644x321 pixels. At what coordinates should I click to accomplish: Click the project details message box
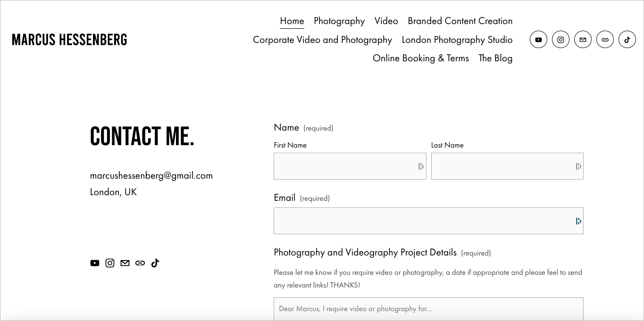click(x=428, y=309)
